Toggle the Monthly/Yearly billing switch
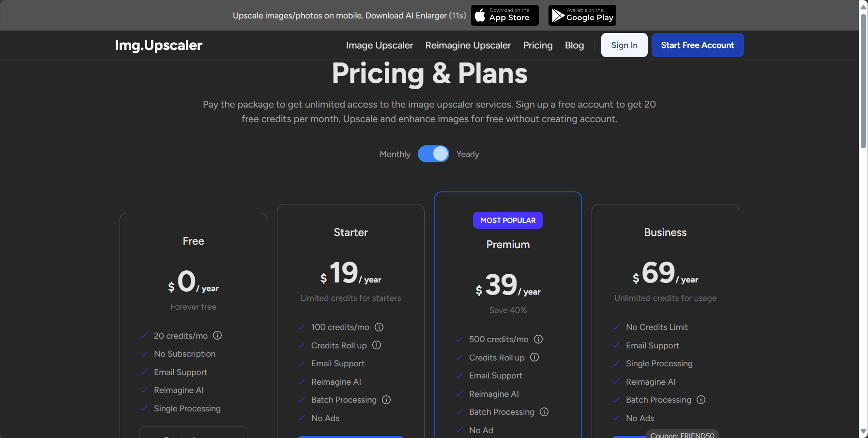868x438 pixels. coord(433,154)
